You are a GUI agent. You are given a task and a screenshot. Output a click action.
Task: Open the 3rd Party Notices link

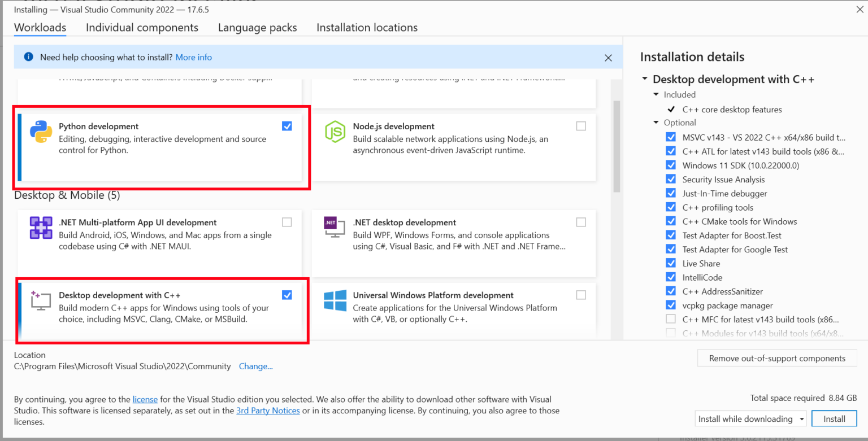[268, 411]
